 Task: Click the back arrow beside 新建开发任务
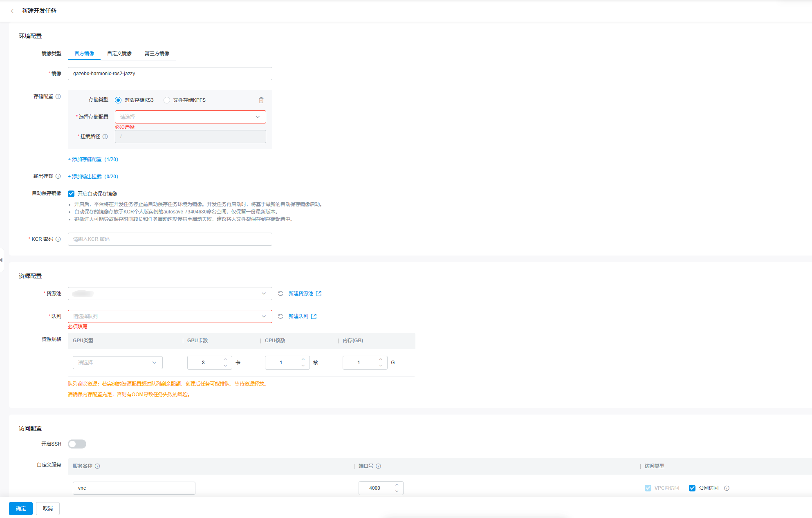coord(12,11)
